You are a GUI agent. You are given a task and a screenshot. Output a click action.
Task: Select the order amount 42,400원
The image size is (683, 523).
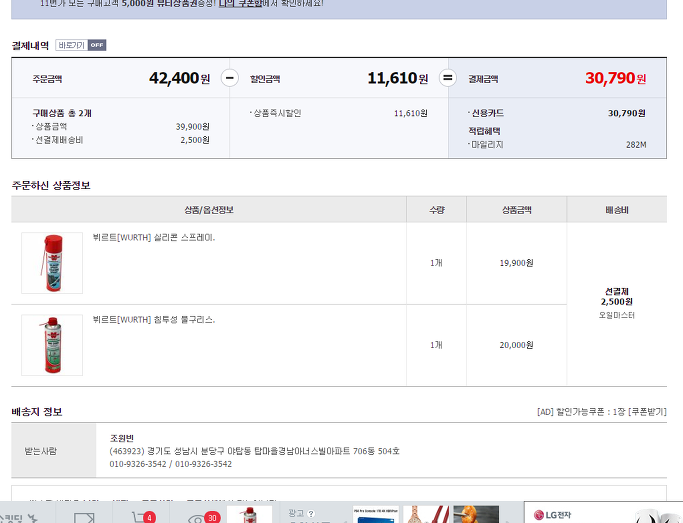pyautogui.click(x=179, y=78)
